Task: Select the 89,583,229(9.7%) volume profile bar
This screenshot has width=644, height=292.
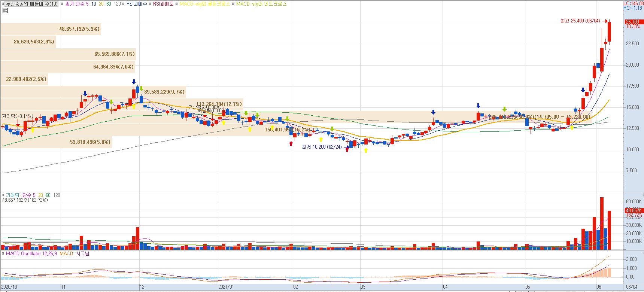Action: (x=93, y=92)
